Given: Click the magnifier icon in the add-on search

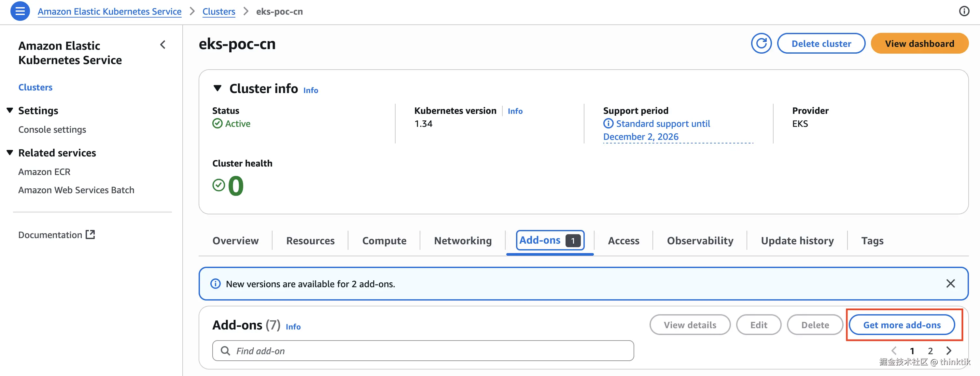Looking at the screenshot, I should click(x=225, y=351).
